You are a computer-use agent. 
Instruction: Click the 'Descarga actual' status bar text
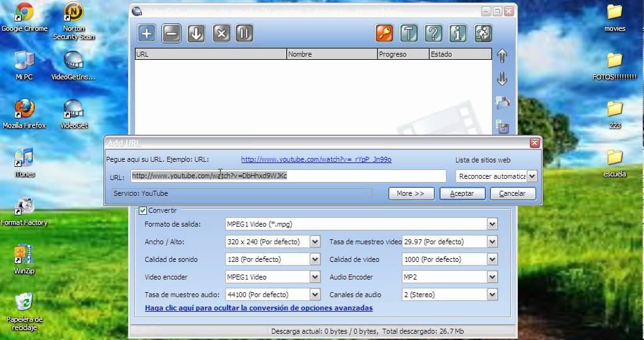point(367,331)
